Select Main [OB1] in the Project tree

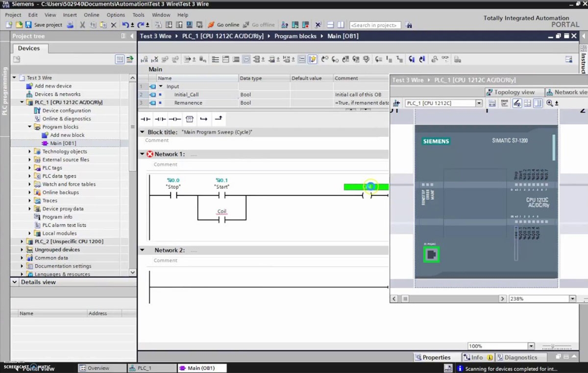pyautogui.click(x=63, y=143)
